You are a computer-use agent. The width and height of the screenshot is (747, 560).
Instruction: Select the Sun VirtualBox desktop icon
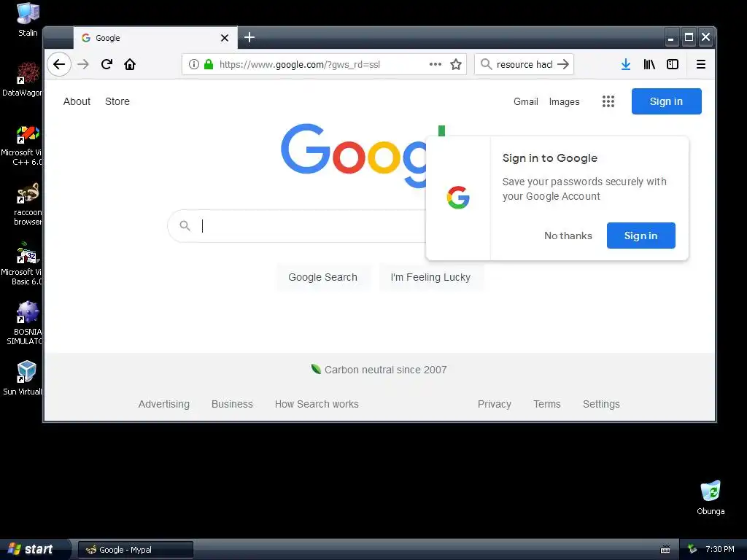click(x=23, y=378)
